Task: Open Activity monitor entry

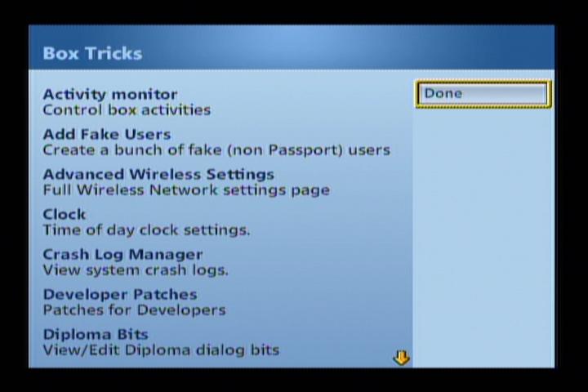Action: point(110,94)
